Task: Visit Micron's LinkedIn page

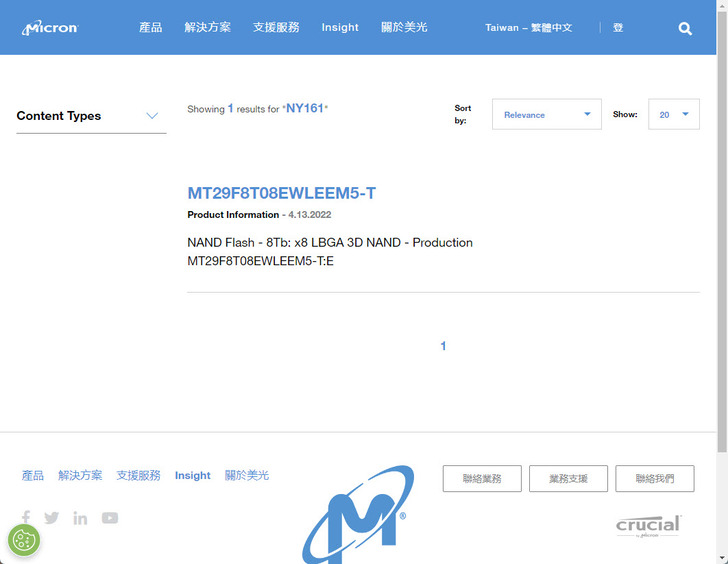Action: pyautogui.click(x=80, y=518)
